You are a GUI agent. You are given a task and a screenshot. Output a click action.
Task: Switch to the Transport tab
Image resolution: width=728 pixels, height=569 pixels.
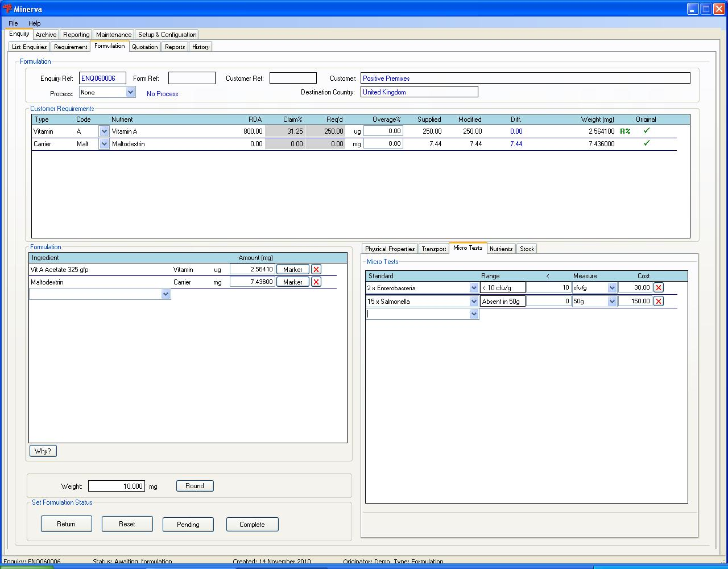pos(434,249)
